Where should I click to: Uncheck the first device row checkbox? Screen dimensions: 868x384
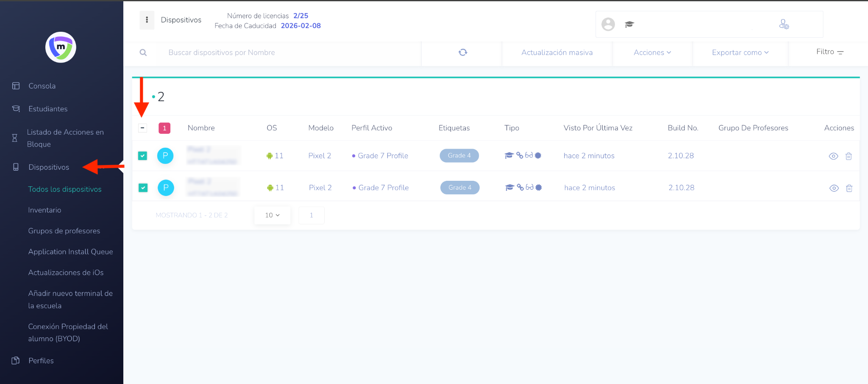tap(143, 156)
